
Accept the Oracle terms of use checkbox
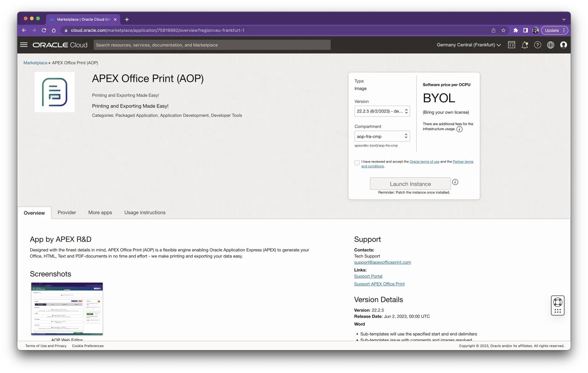coord(357,163)
